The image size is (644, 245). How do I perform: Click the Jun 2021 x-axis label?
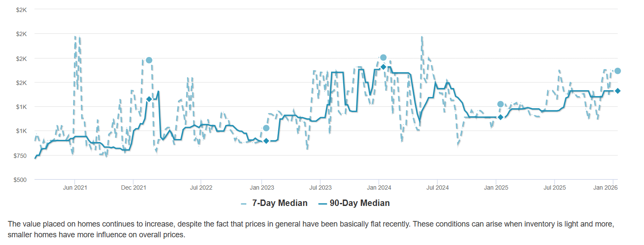click(x=75, y=188)
